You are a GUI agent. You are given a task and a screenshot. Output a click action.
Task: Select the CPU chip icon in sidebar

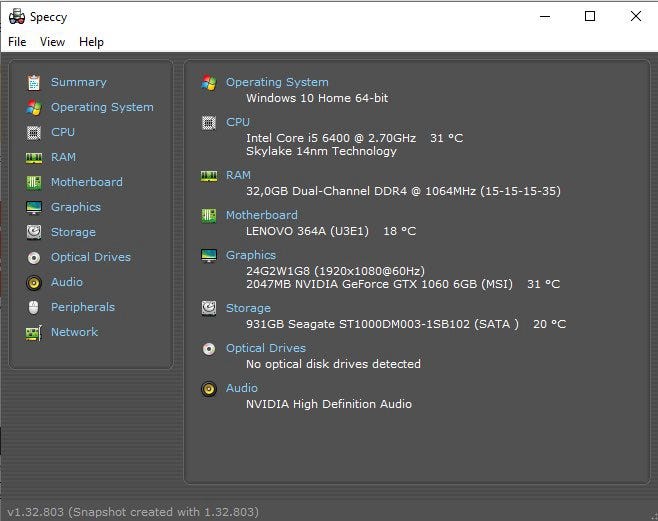pyautogui.click(x=34, y=132)
